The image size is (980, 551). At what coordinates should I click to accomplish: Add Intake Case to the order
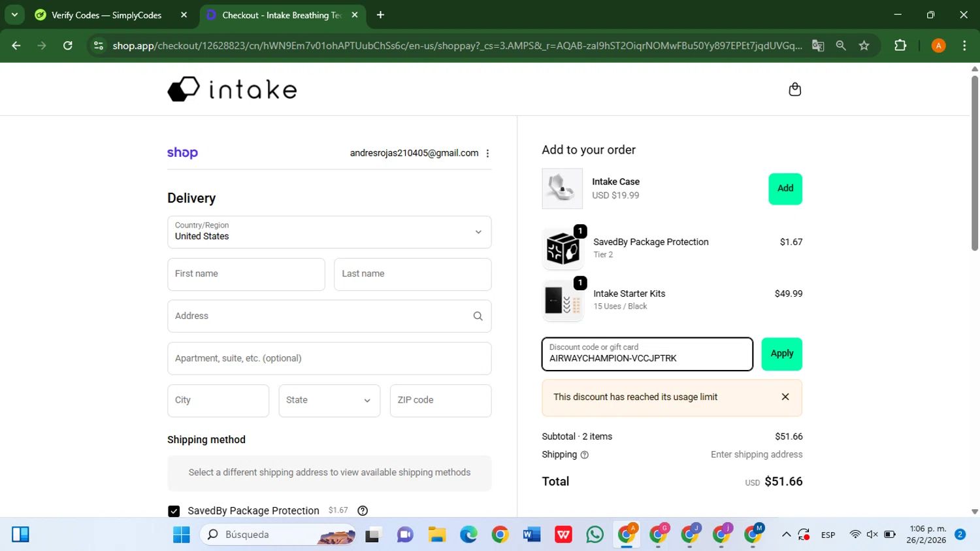coord(785,189)
